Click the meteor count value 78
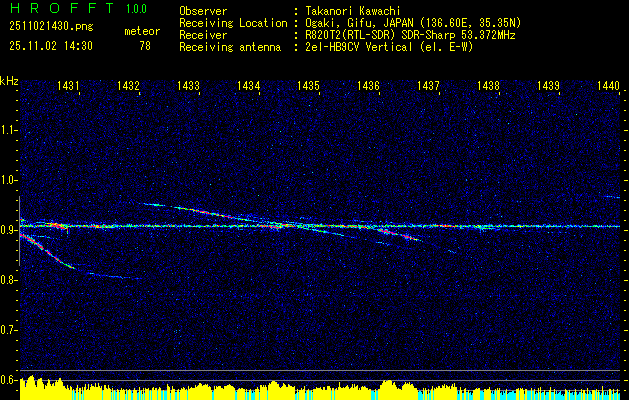 tap(145, 45)
